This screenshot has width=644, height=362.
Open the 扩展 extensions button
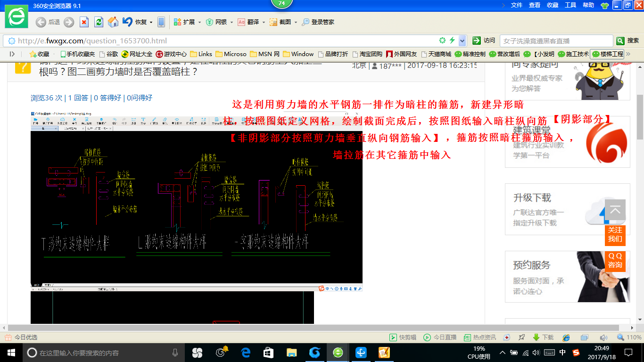pos(184,22)
